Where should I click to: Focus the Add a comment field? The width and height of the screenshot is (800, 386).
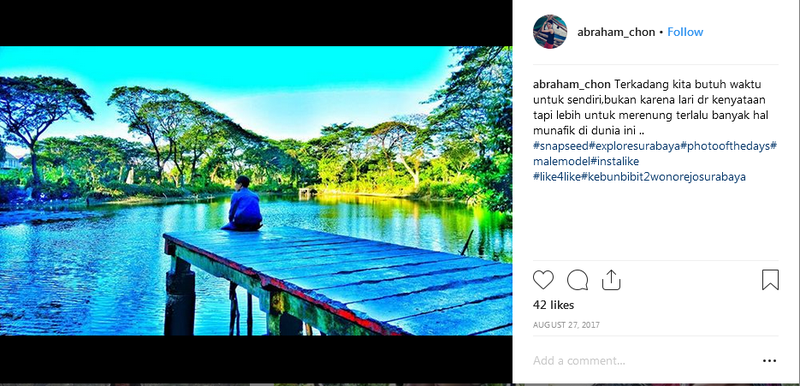pyautogui.click(x=643, y=361)
